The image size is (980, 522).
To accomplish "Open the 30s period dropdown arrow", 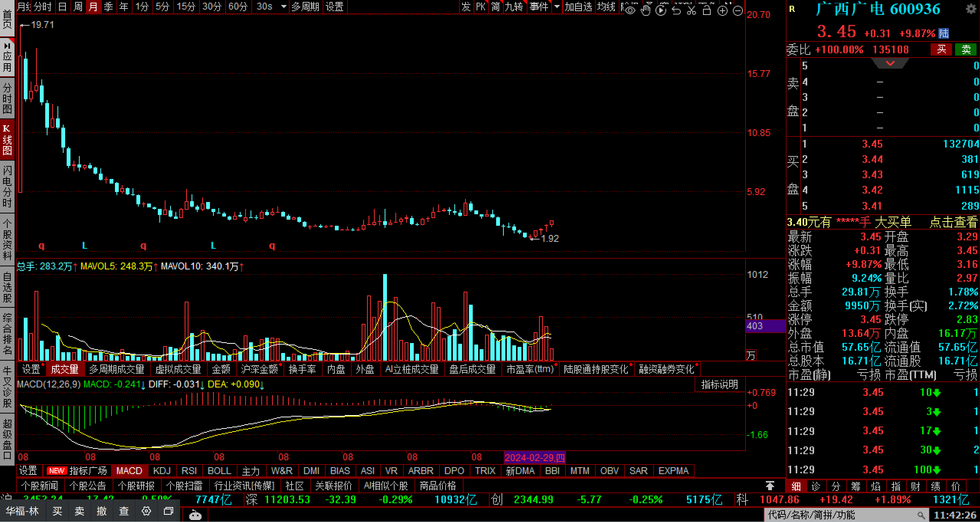I will [284, 7].
